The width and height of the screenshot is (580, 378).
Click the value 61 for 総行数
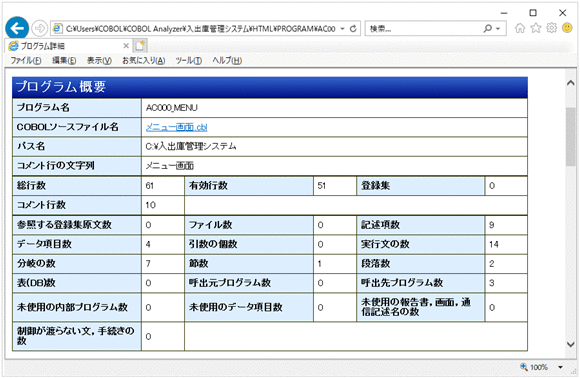[150, 186]
